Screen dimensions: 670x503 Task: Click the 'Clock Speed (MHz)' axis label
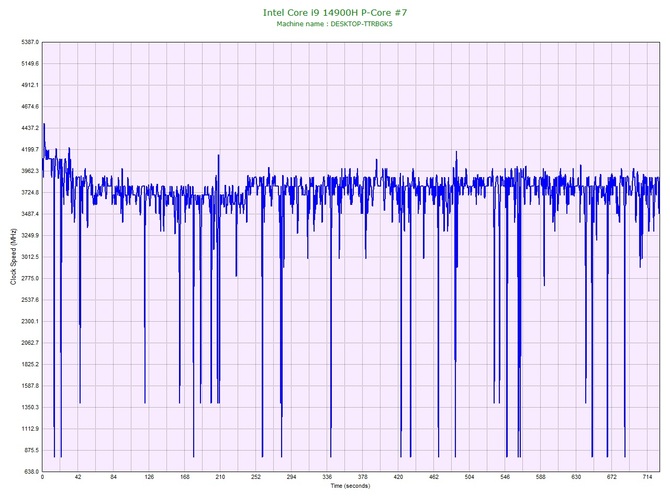pos(13,257)
